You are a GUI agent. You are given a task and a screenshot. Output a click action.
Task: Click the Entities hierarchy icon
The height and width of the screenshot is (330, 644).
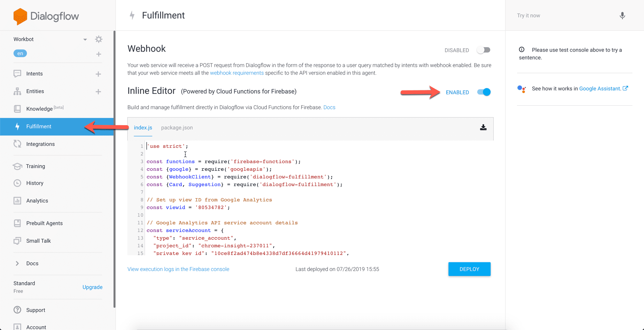pos(17,91)
